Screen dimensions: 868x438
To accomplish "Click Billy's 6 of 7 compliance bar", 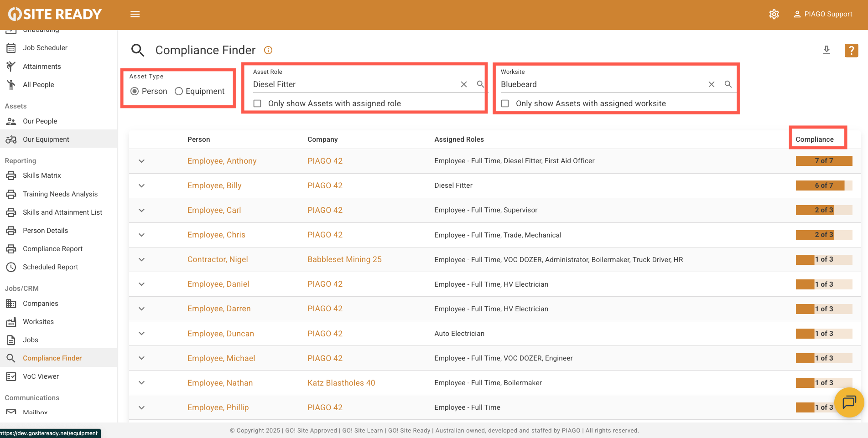I will pos(823,186).
